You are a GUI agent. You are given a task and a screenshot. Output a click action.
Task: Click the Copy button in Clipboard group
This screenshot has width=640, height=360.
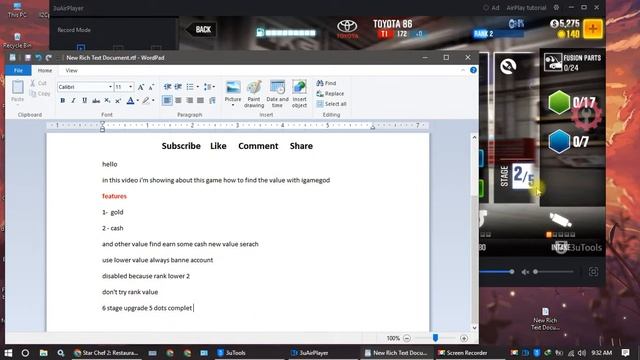[40, 94]
